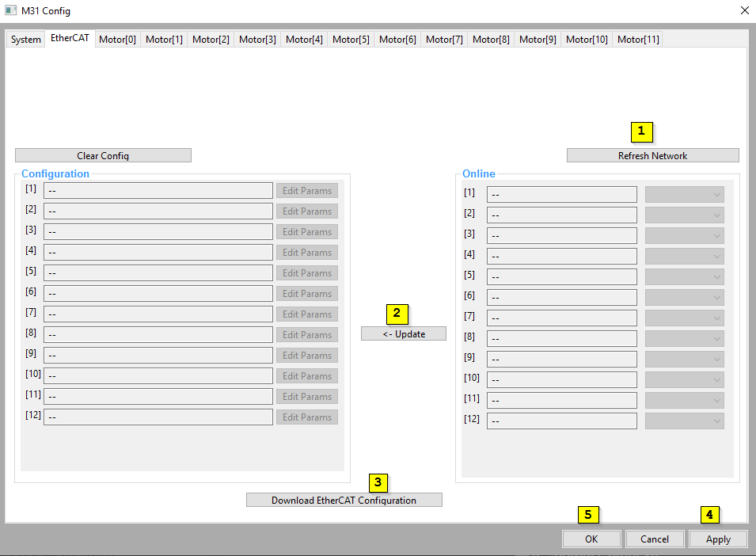Click the Apply button

(x=718, y=539)
